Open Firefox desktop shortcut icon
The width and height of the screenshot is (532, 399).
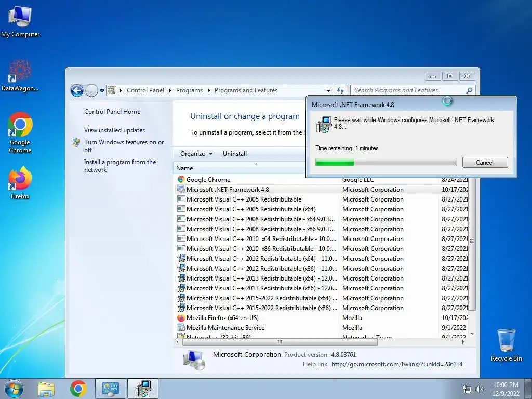click(x=20, y=182)
